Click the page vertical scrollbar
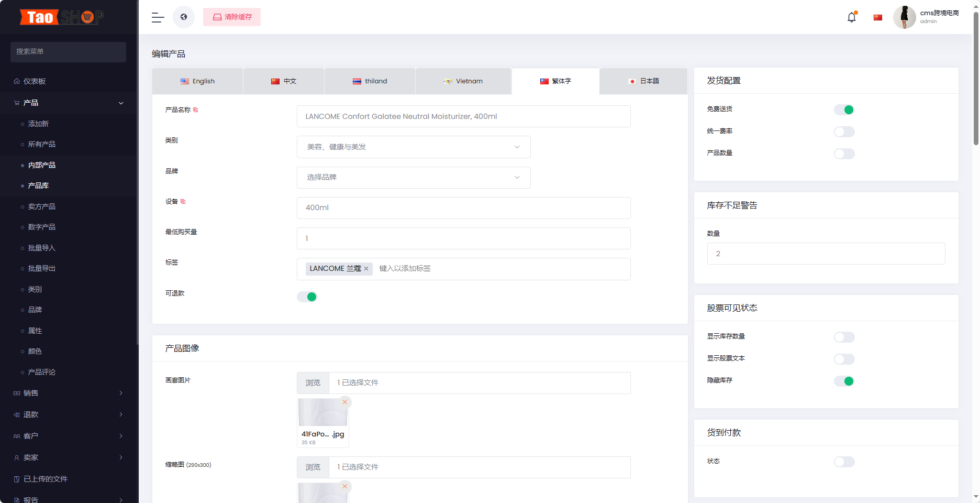 976,79
